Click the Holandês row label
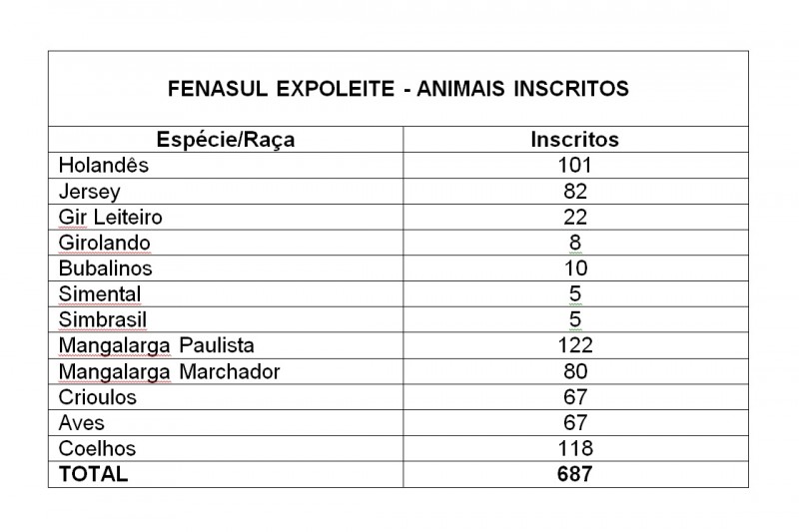This screenshot has width=799, height=532. [x=104, y=165]
